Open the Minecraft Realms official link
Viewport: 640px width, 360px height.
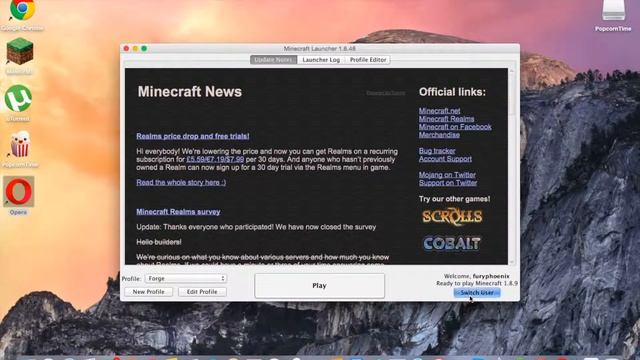(446, 119)
